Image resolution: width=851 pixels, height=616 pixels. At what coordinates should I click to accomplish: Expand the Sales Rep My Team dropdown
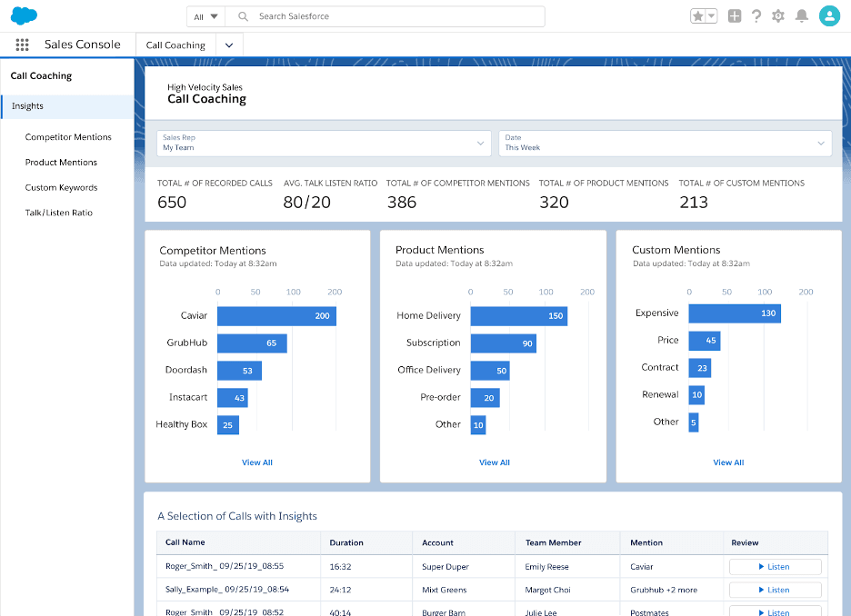coord(481,143)
